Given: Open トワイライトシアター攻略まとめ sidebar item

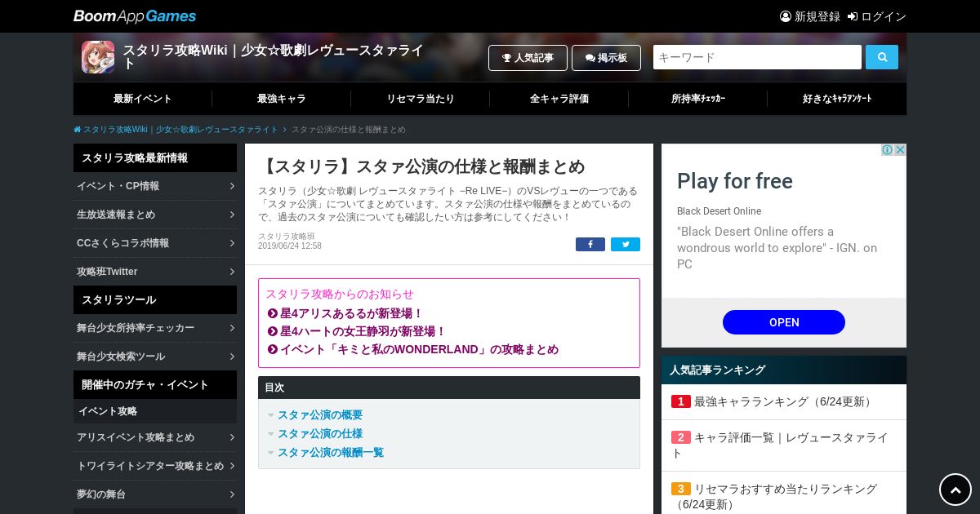Looking at the screenshot, I should coord(155,466).
